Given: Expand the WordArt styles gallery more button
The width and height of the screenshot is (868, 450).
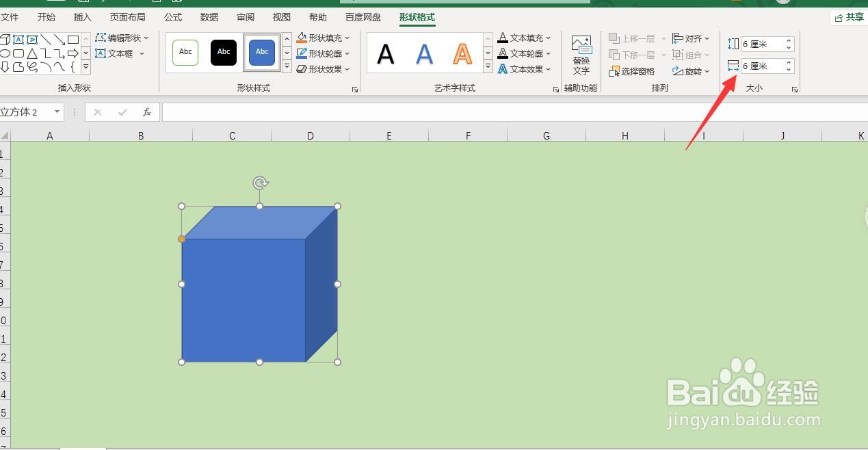Looking at the screenshot, I should pyautogui.click(x=488, y=67).
